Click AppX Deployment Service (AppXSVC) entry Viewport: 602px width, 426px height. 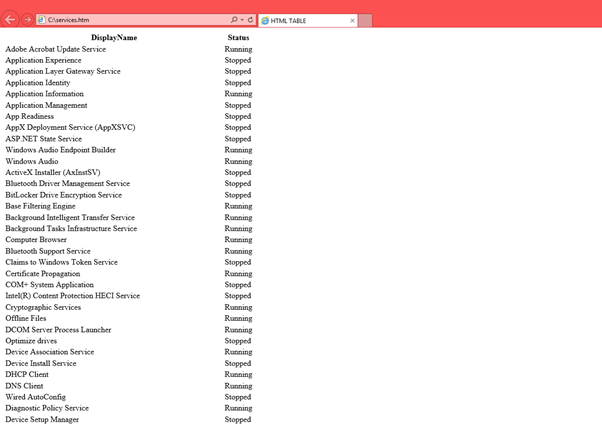(x=70, y=127)
